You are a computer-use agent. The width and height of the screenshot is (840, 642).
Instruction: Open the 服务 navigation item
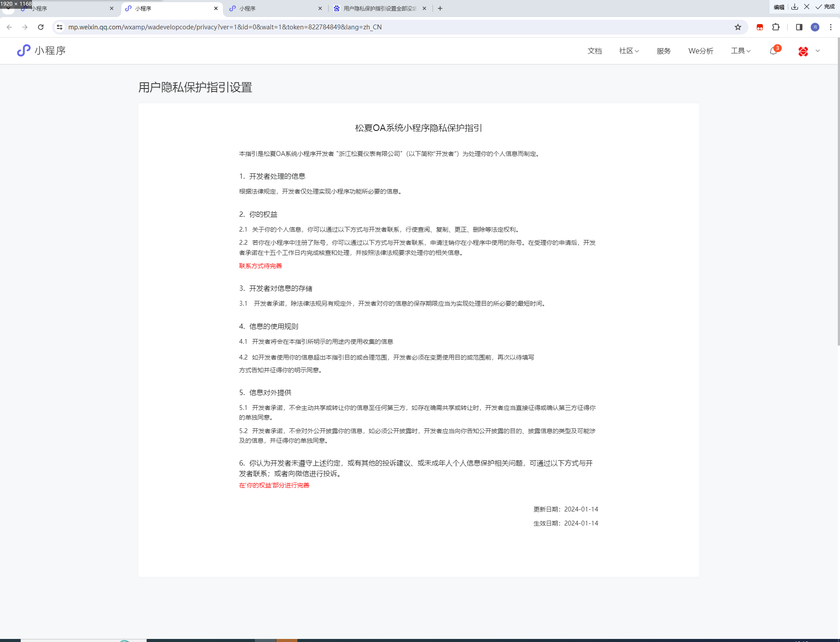click(664, 51)
